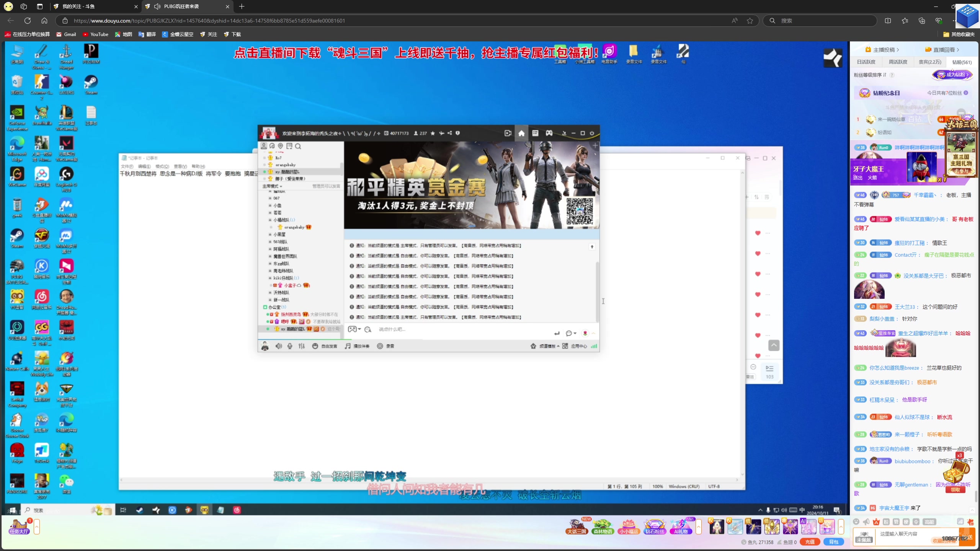The height and width of the screenshot is (551, 980).
Task: Open 大话三国 game icon in gift bar
Action: point(577,527)
